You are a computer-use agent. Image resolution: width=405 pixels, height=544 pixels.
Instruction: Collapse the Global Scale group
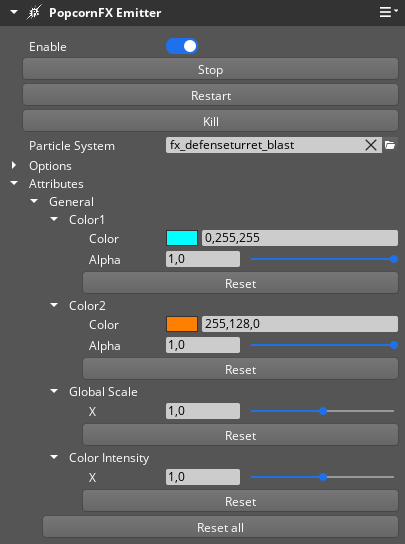(x=54, y=391)
